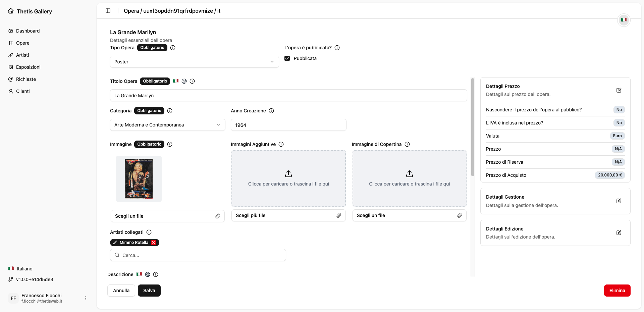Navigate to Richieste in the sidebar

[26, 79]
